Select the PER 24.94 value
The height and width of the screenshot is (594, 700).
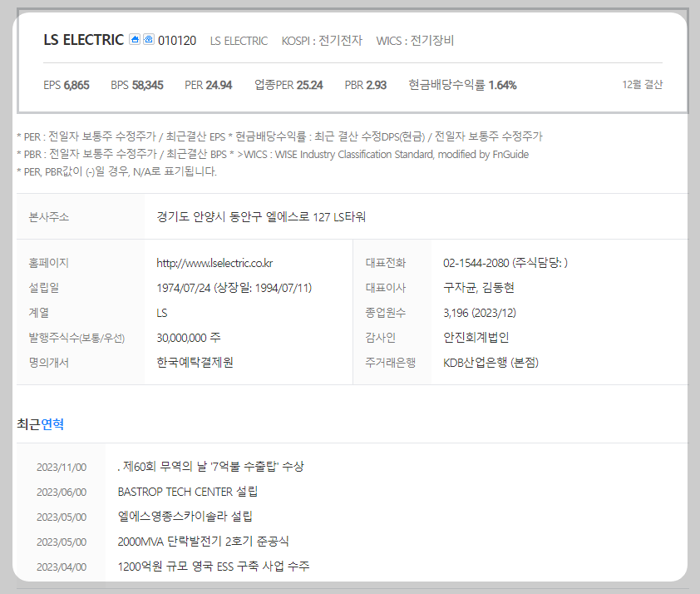[x=209, y=85]
